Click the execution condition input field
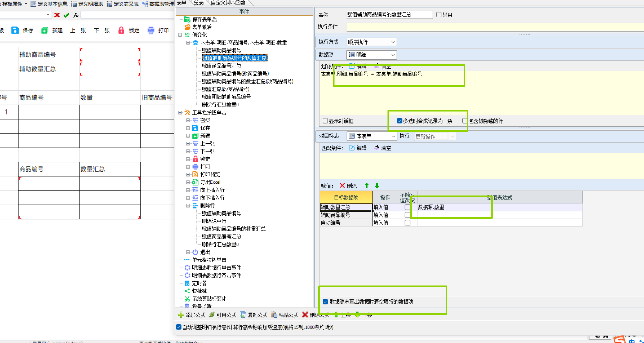Viewport: 644px width, 343px height. 490,27
